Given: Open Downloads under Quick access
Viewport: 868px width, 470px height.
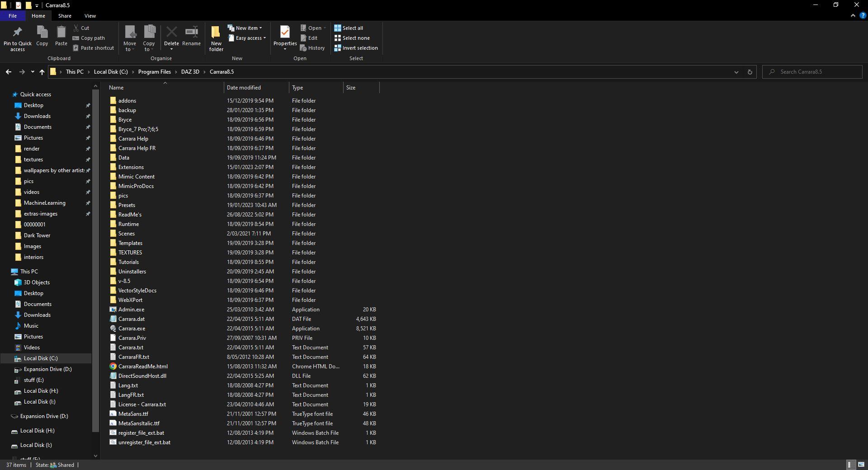Looking at the screenshot, I should pos(37,116).
